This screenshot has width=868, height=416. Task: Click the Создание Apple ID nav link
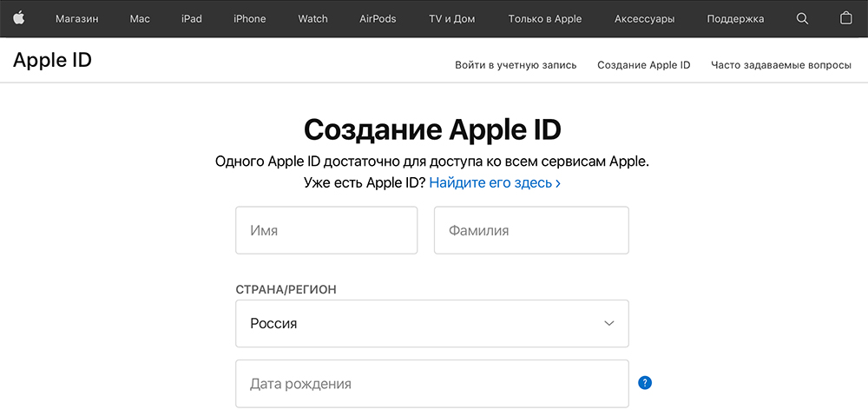click(x=644, y=65)
